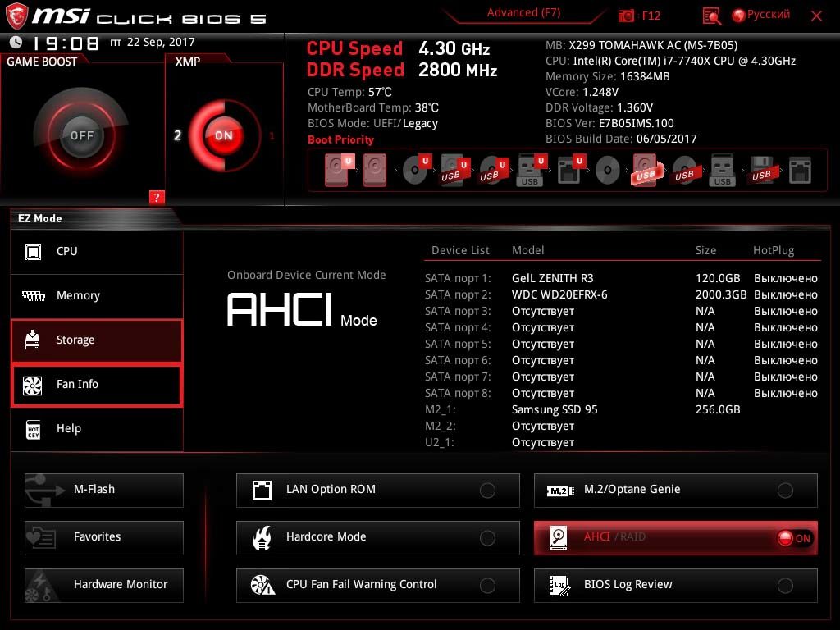Click the 256.0GB size value
The image size is (840, 630).
click(718, 409)
